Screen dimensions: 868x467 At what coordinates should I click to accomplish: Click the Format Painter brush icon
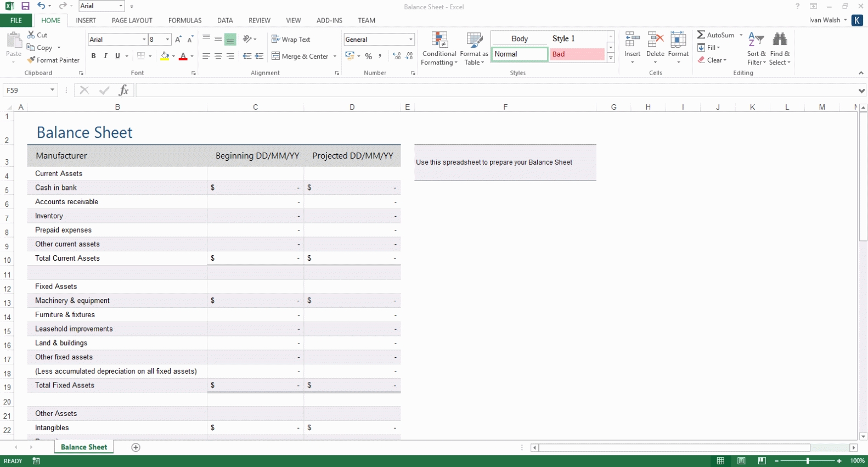[x=31, y=60]
